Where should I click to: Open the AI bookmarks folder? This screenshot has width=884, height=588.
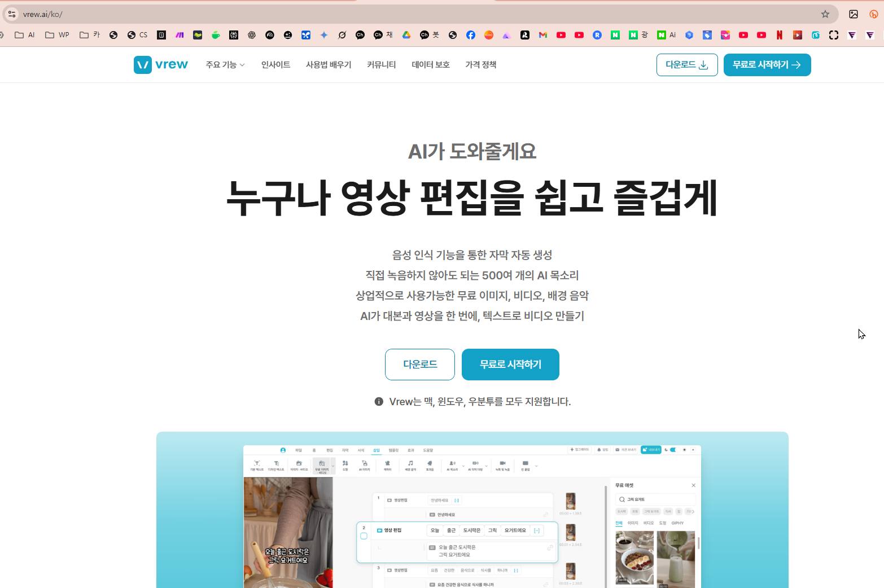coord(25,35)
